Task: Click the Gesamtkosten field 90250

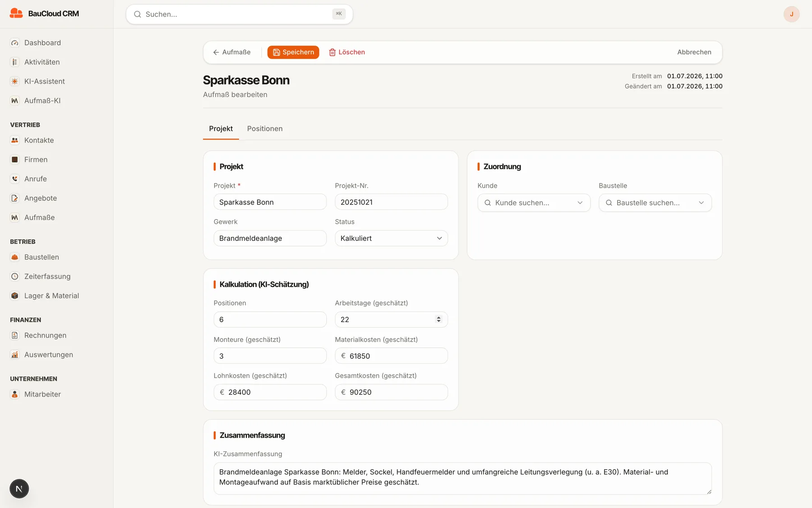Action: 391,392
